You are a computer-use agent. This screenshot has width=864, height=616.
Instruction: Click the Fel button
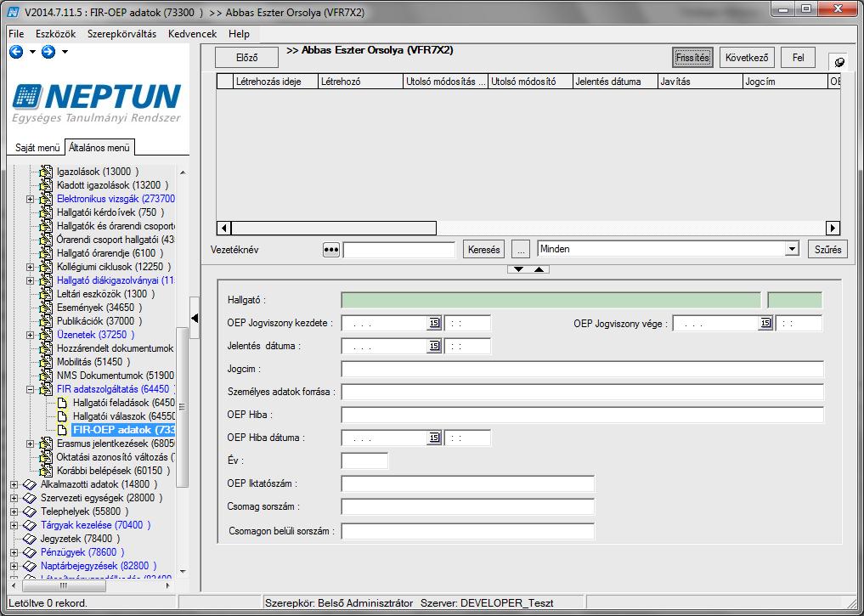799,57
